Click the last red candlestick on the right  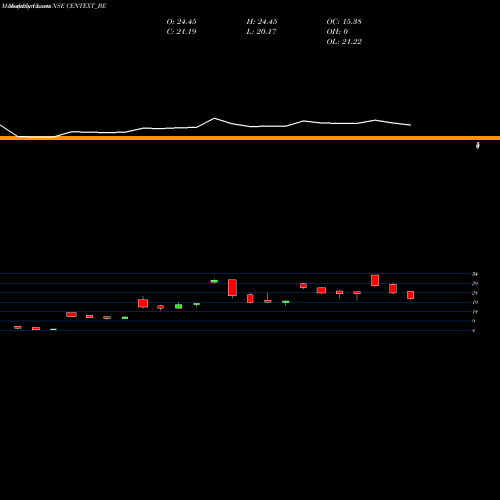[x=411, y=295]
